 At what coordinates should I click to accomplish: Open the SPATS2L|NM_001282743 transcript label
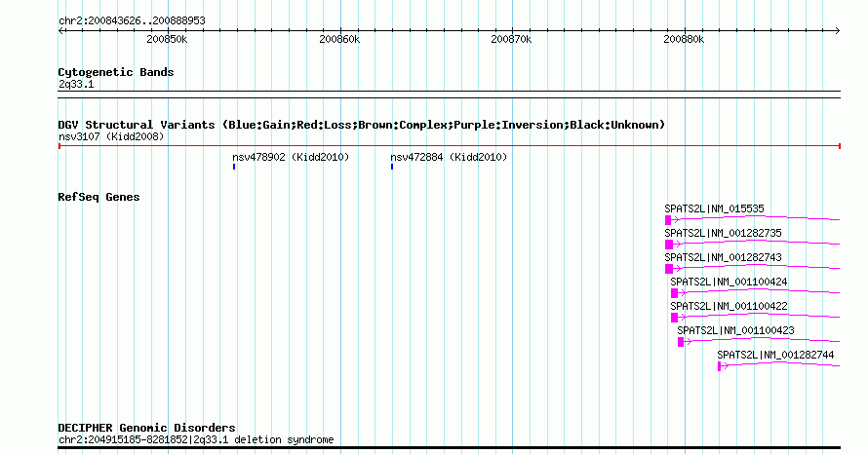(x=723, y=257)
